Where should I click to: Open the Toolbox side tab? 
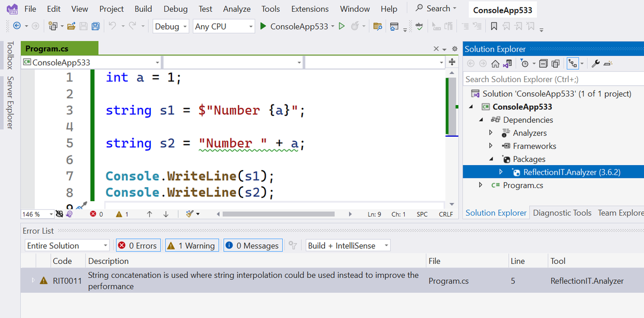tap(9, 55)
